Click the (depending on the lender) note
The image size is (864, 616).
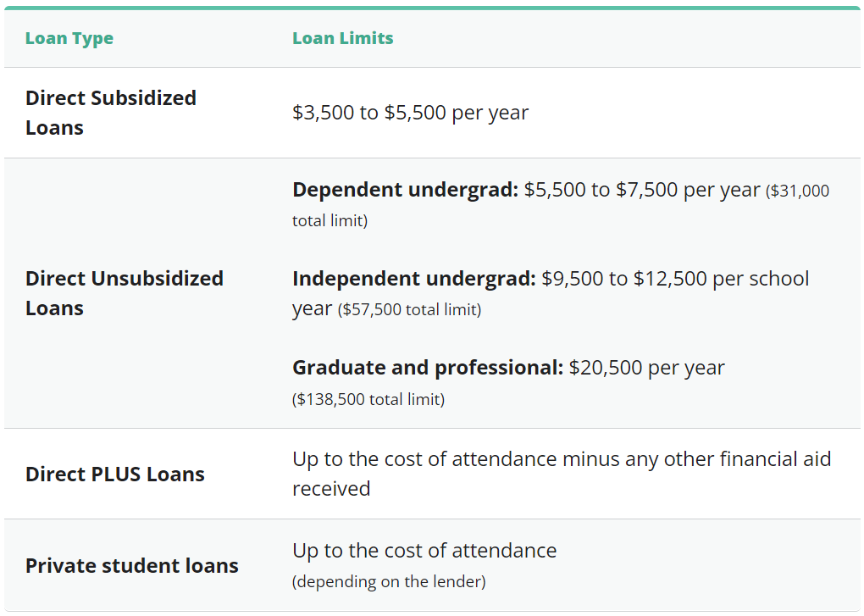point(389,582)
